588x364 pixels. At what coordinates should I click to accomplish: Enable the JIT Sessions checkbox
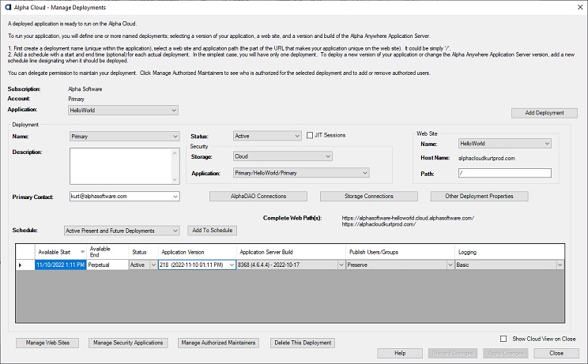coord(310,135)
